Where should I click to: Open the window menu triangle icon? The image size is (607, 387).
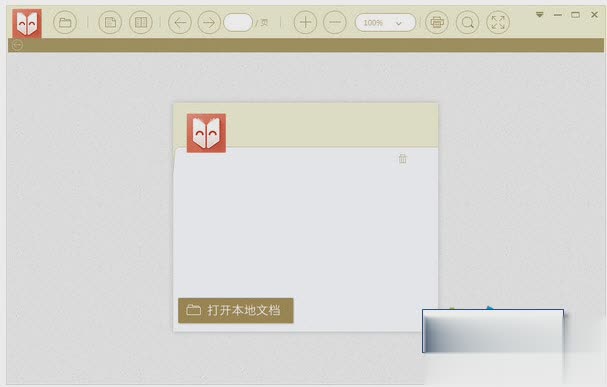pos(540,15)
